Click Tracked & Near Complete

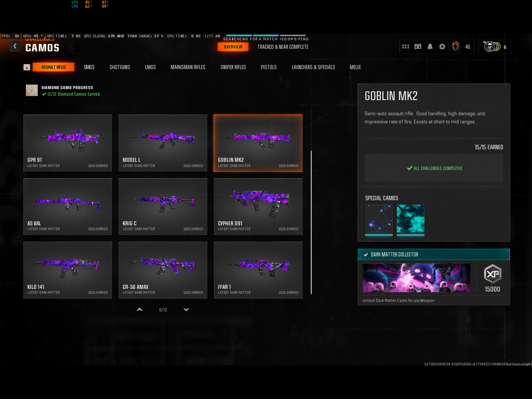[x=283, y=47]
